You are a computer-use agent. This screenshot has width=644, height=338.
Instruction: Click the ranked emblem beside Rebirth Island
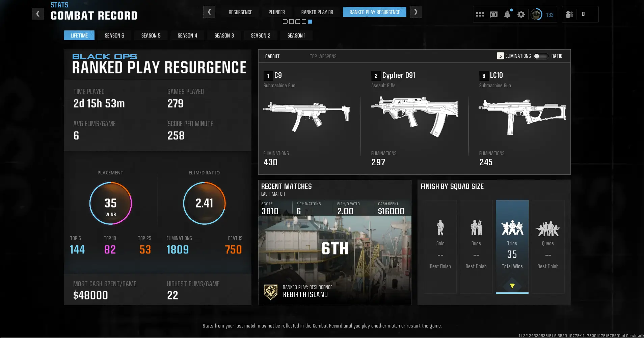(271, 292)
